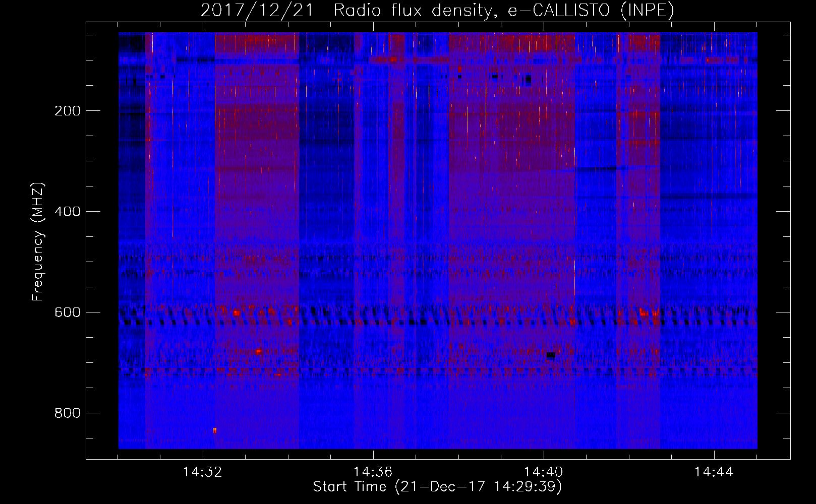The image size is (816, 504).
Task: Select the date '2017/12/21' in the title
Action: [257, 10]
